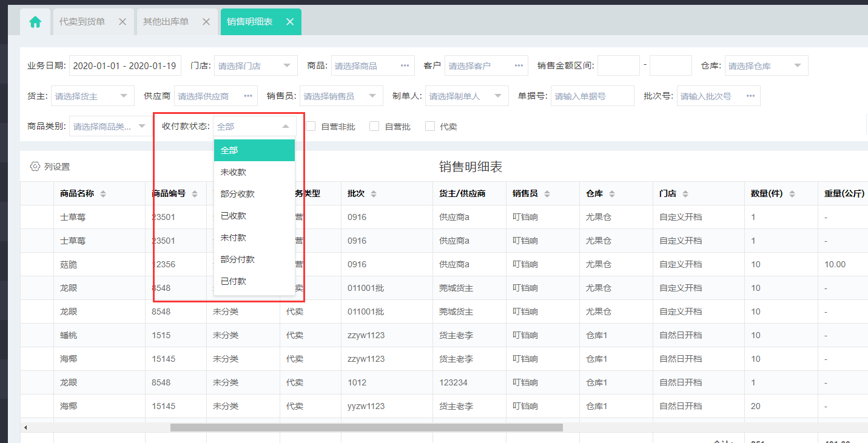Click the 商品 selection field

point(373,65)
